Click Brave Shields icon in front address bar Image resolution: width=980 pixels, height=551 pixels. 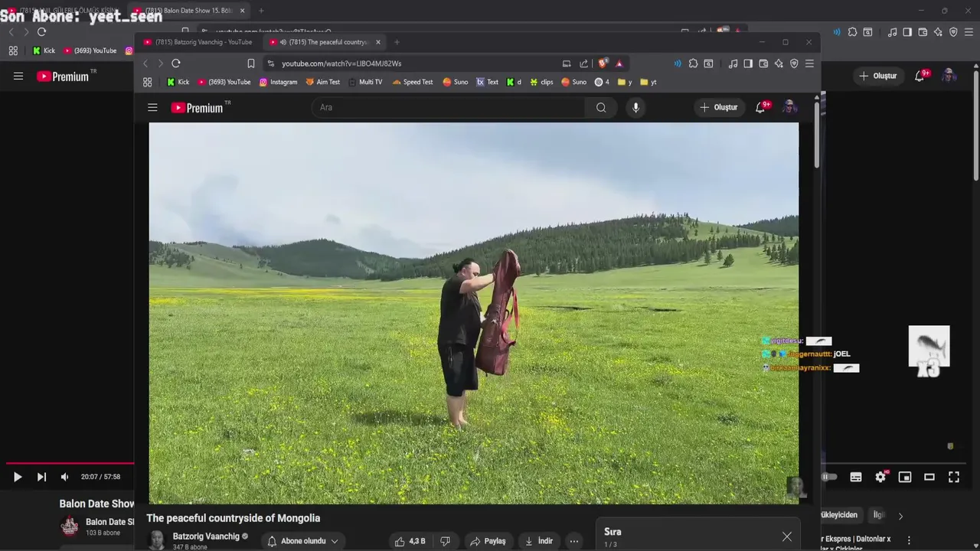[603, 64]
